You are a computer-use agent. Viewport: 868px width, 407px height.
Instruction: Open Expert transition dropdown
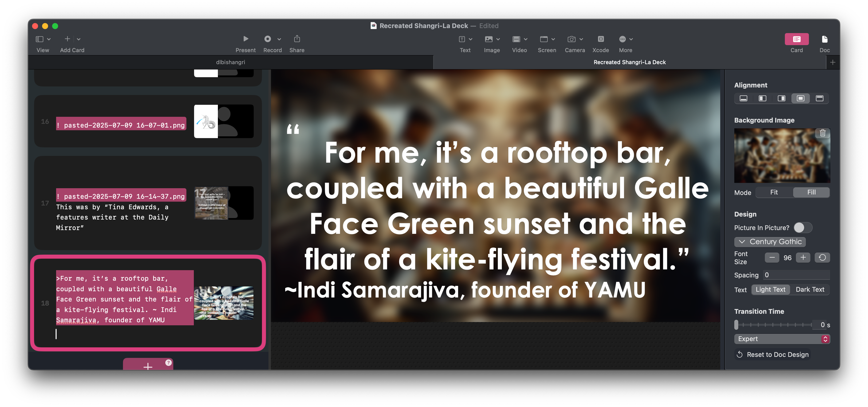[x=782, y=339]
